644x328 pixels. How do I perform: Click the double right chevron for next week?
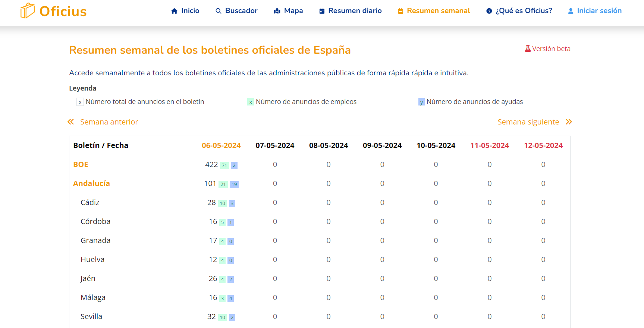pyautogui.click(x=569, y=122)
